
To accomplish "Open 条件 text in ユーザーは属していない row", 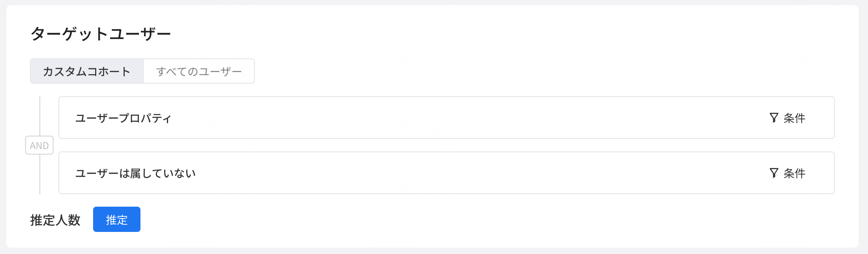I will [x=794, y=173].
